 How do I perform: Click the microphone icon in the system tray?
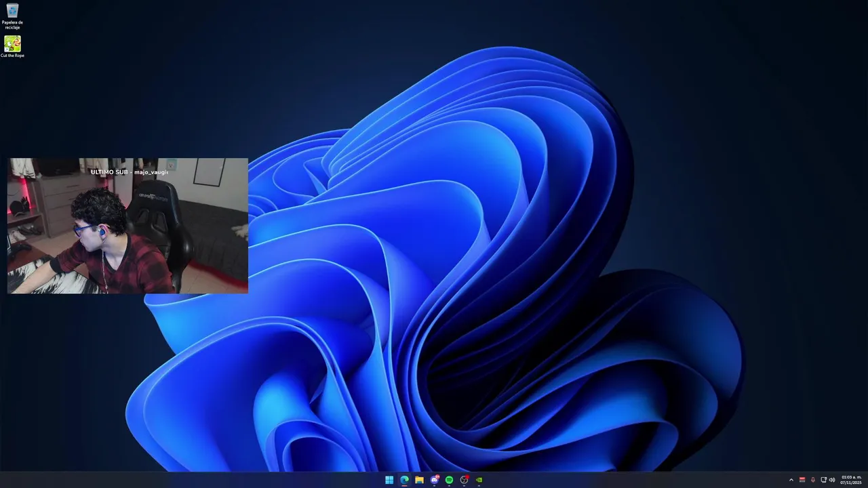[813, 480]
